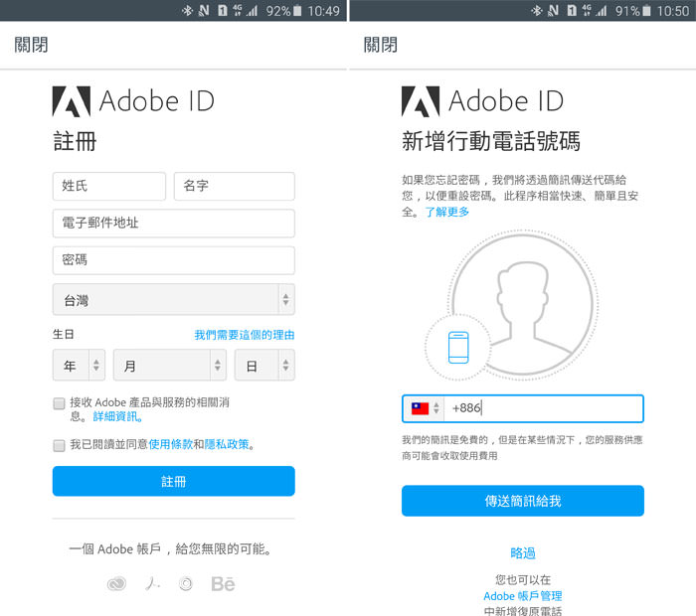Screen dimensions: 696x616
Task: Open the 年 birth year dropdown
Action: 79,365
